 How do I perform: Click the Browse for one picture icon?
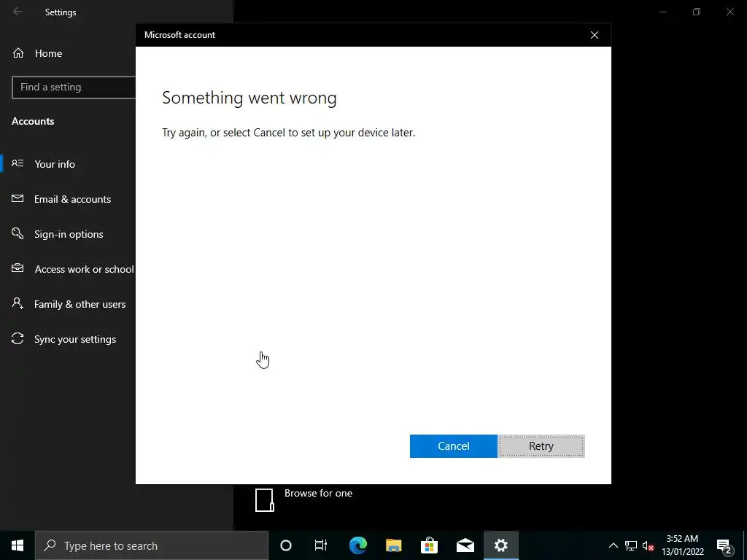[x=264, y=500]
